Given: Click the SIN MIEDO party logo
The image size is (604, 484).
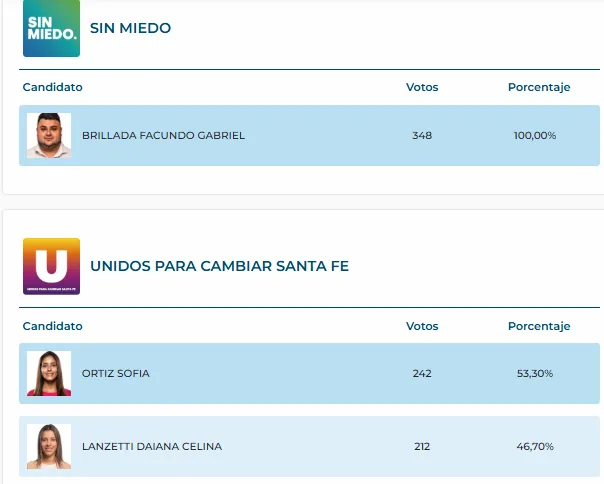Looking at the screenshot, I should pos(51,28).
